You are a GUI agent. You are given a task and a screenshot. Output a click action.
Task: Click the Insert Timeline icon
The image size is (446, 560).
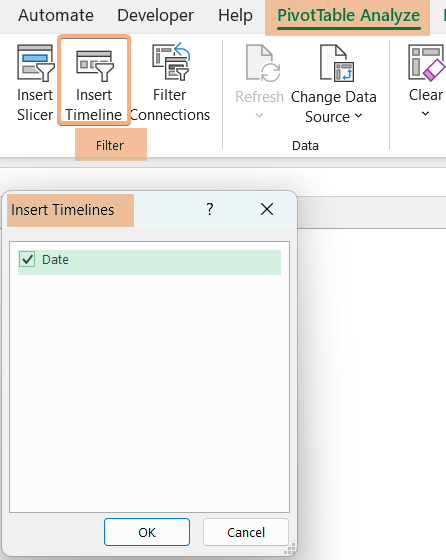(x=95, y=65)
